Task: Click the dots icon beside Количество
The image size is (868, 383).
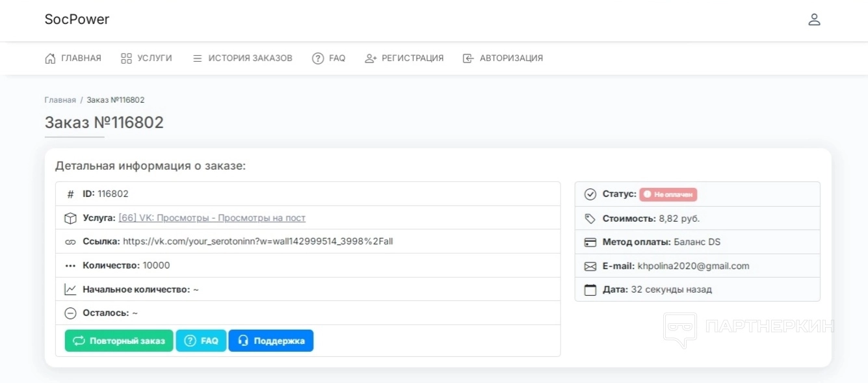Action: (x=70, y=265)
